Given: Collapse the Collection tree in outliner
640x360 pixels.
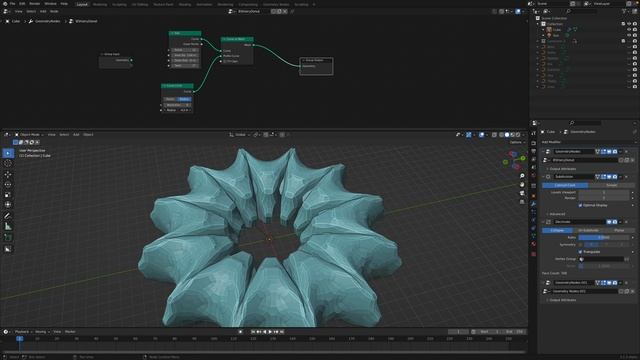Looking at the screenshot, I should [538, 24].
